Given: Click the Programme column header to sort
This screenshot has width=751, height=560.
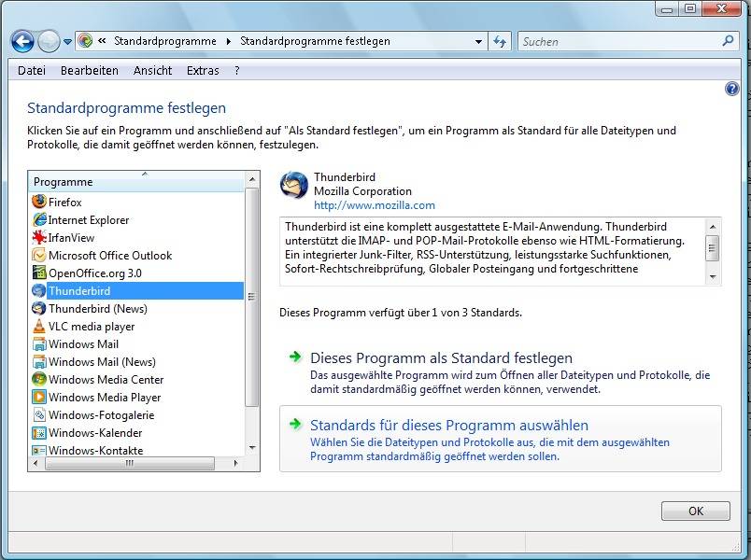Looking at the screenshot, I should tap(136, 182).
